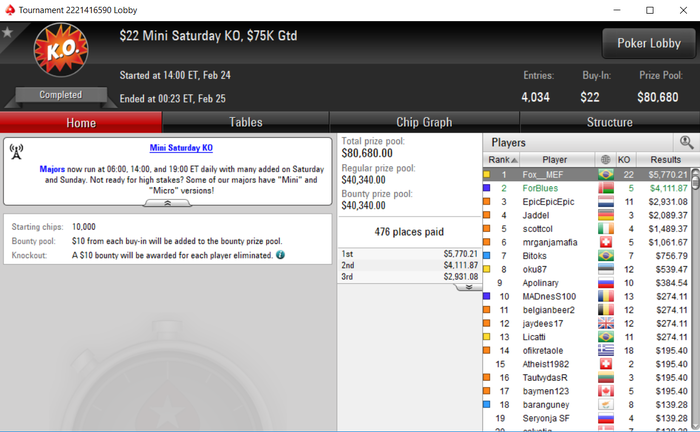Open the Majors link
Viewport: 700px width, 432px height.
[x=52, y=169]
